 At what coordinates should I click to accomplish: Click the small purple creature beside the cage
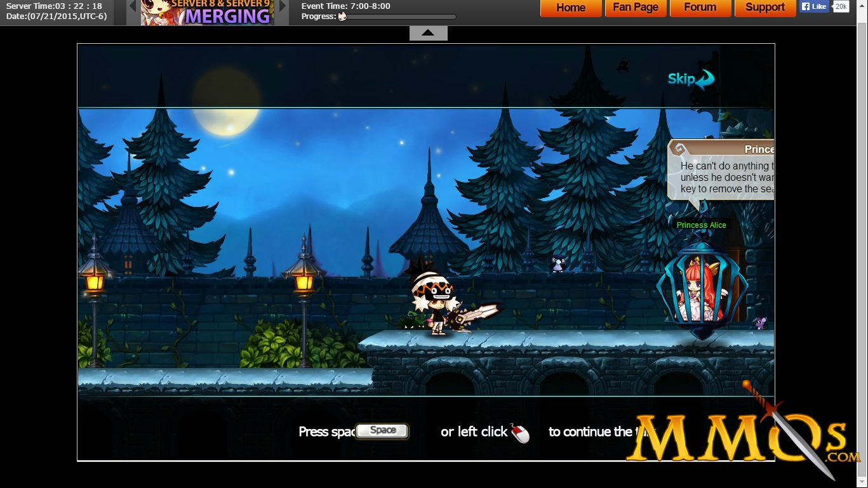[761, 323]
